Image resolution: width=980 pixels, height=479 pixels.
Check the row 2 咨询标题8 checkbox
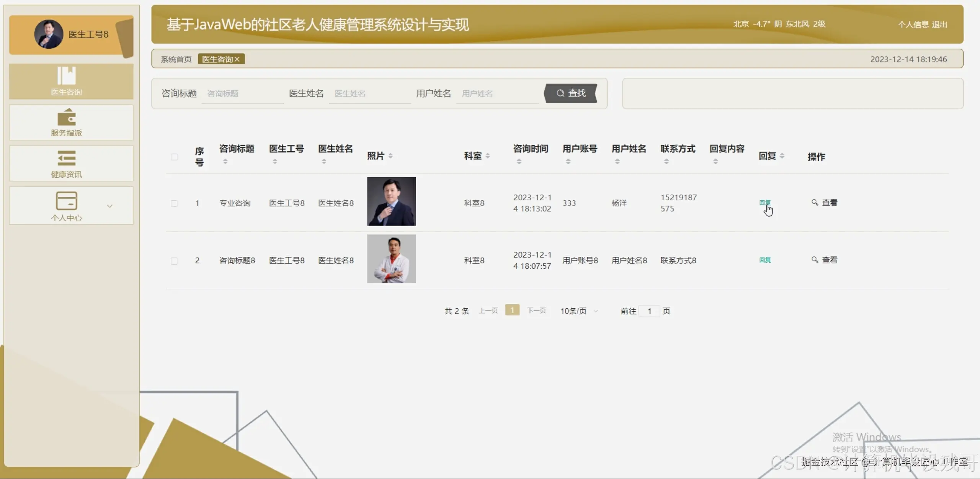pos(174,261)
